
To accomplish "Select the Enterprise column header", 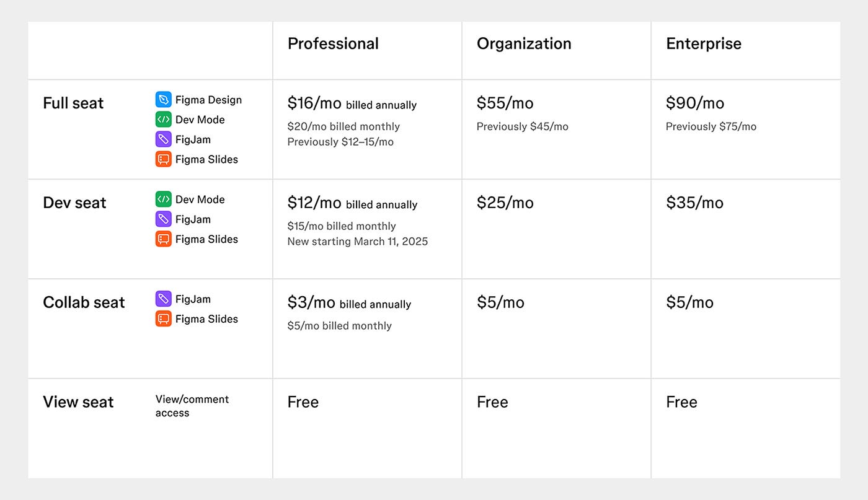I will pos(704,44).
